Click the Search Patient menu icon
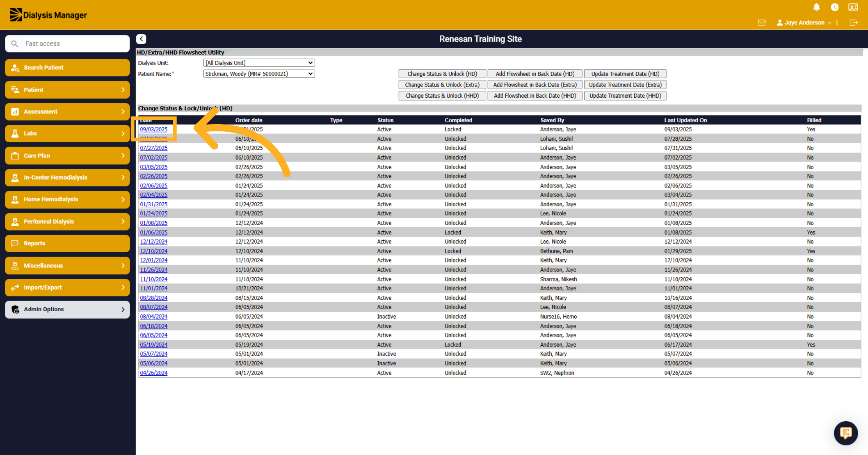868x455 pixels. [x=15, y=68]
